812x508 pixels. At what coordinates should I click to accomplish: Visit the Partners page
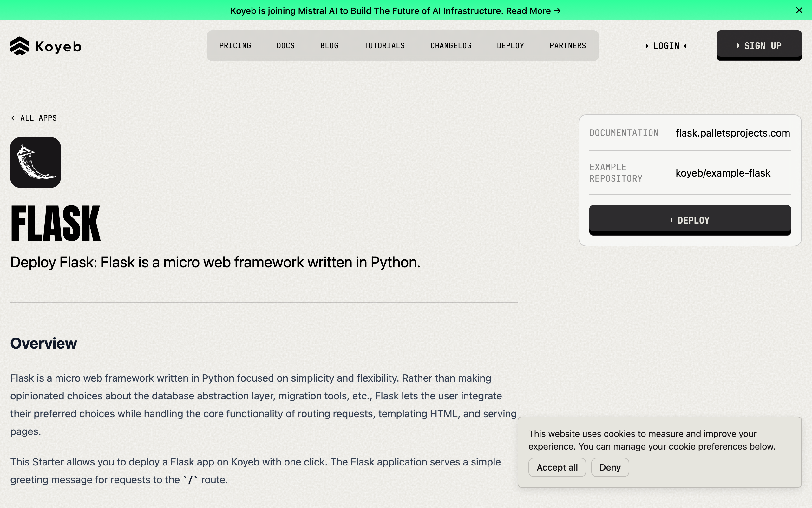(x=568, y=46)
